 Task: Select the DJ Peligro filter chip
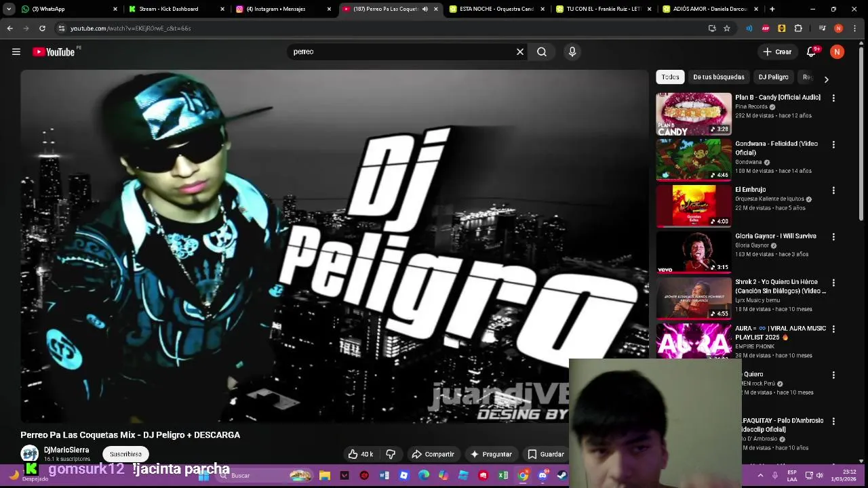point(773,77)
